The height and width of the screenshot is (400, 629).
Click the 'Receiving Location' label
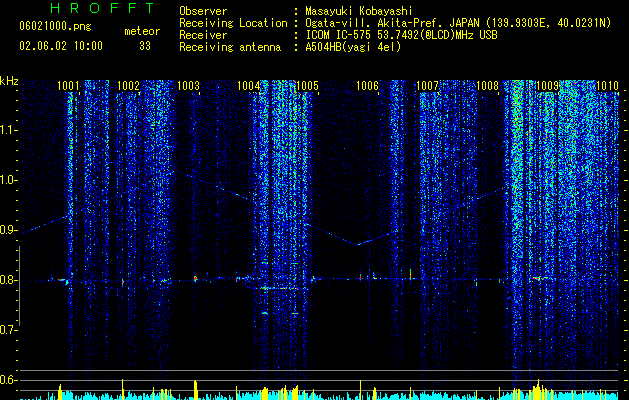(233, 23)
